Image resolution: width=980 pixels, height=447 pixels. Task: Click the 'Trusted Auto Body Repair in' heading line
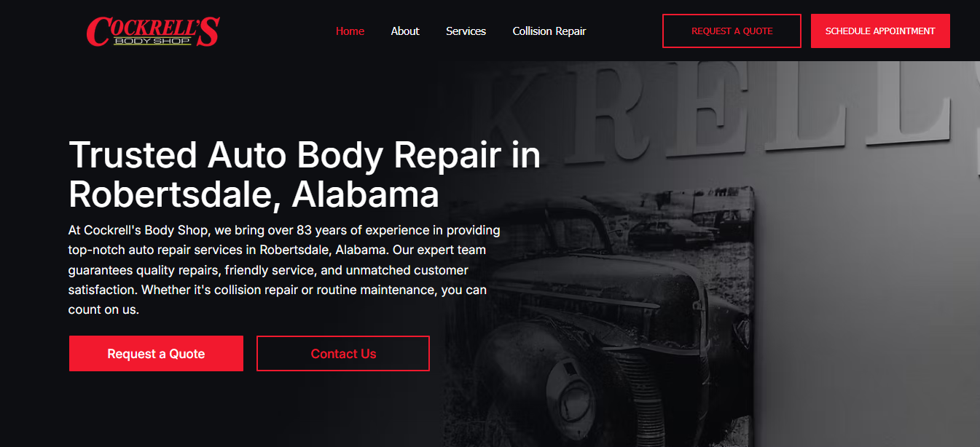305,155
